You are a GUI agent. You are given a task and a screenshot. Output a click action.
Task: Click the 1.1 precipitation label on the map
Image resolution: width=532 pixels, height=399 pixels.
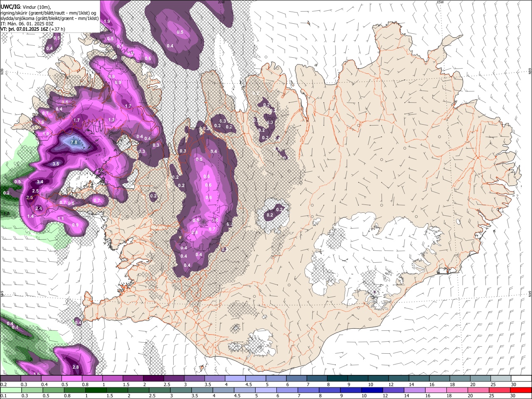click(x=61, y=219)
